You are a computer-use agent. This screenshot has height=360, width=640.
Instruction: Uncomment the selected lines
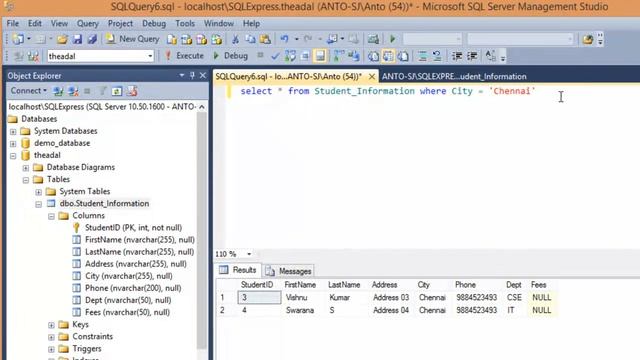tap(437, 56)
